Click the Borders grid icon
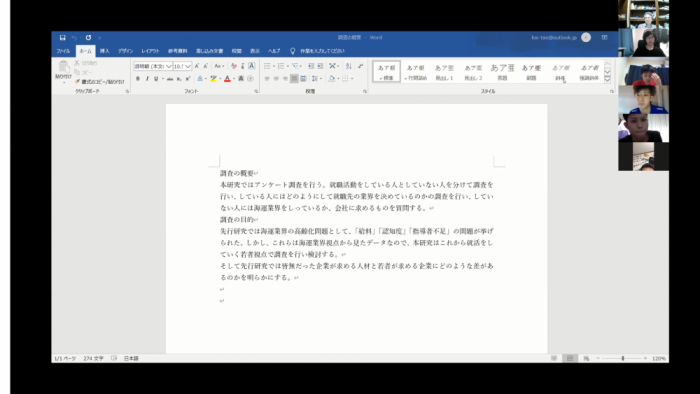 pyautogui.click(x=345, y=79)
